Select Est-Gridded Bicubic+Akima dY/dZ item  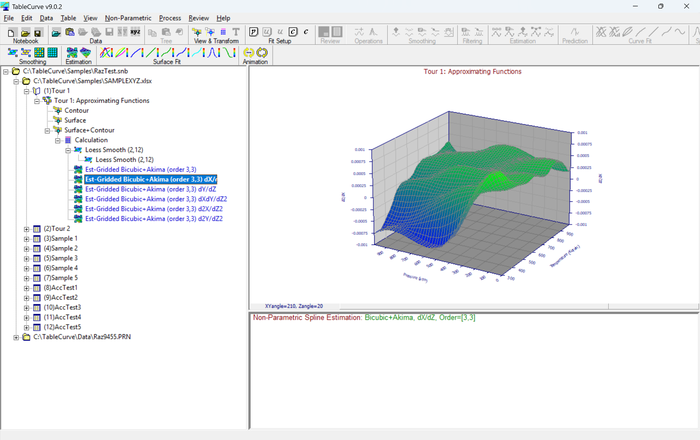pyautogui.click(x=150, y=189)
